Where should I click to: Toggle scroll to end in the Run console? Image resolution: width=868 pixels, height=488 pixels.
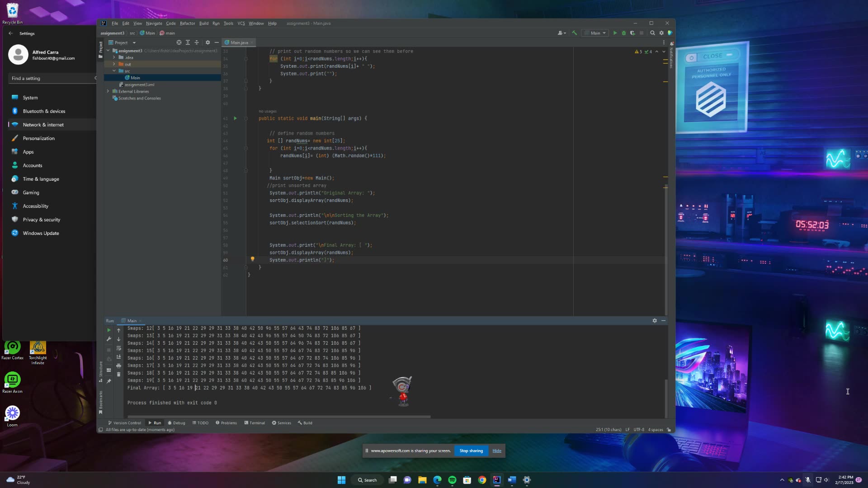tap(118, 357)
